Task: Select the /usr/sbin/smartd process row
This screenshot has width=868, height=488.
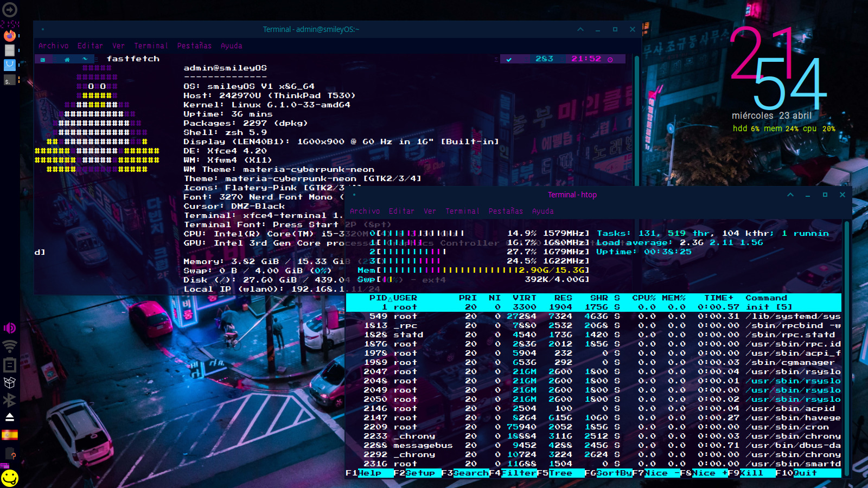Action: tap(593, 464)
